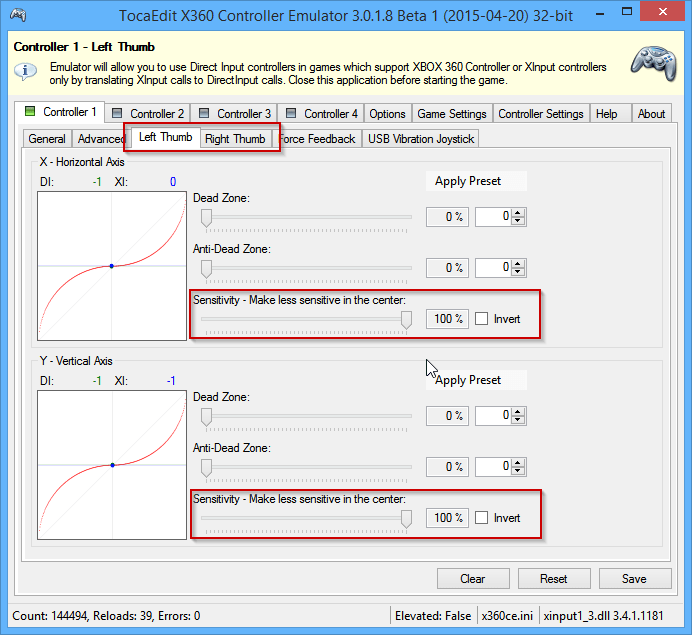
Task: Click the Clear button
Action: [x=473, y=579]
